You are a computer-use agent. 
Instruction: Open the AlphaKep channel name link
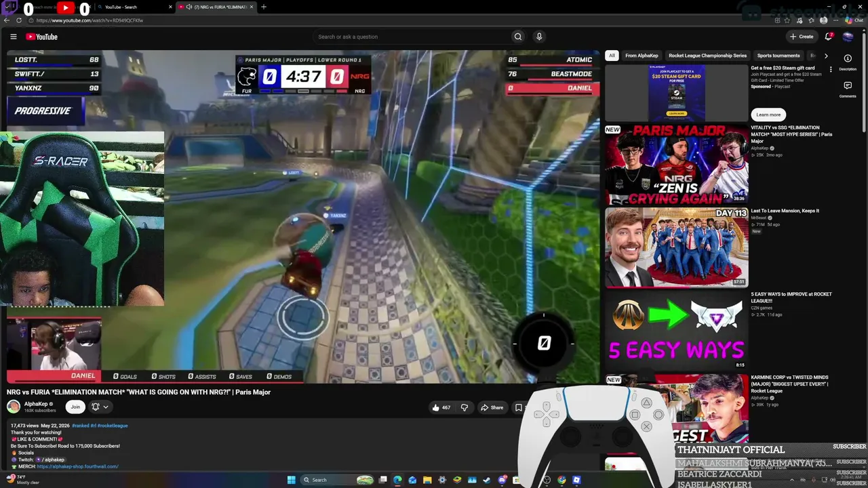click(x=35, y=404)
